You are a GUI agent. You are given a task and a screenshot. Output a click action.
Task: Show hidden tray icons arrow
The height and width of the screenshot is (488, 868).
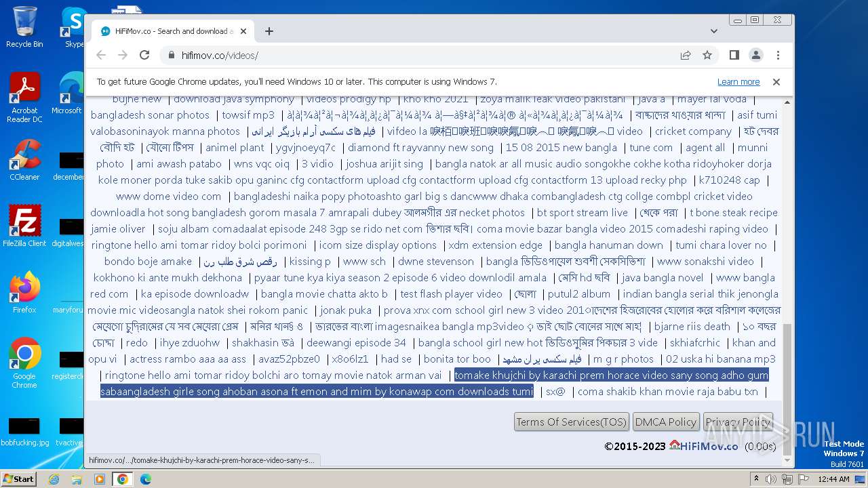(x=757, y=479)
